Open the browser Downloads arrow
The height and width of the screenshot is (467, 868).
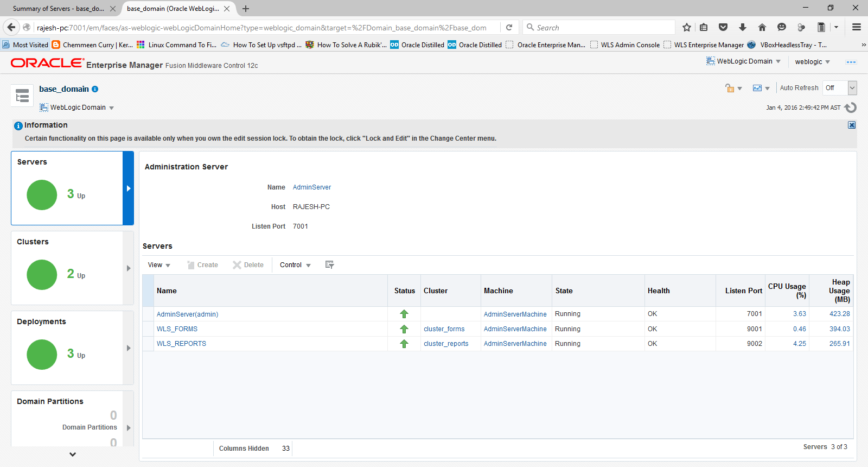743,28
